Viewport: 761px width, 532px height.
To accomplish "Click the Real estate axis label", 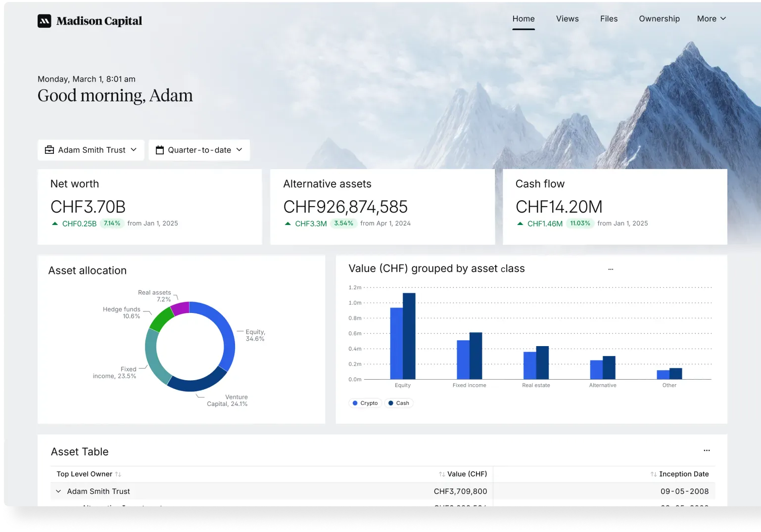I will tap(536, 385).
